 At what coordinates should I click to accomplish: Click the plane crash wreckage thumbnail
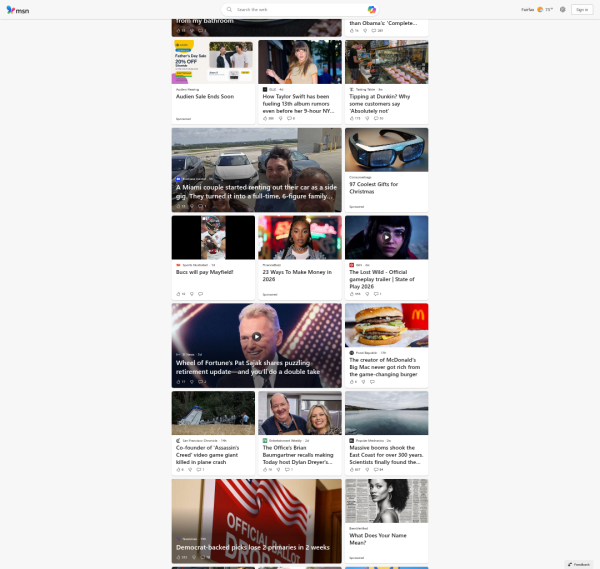(x=213, y=413)
